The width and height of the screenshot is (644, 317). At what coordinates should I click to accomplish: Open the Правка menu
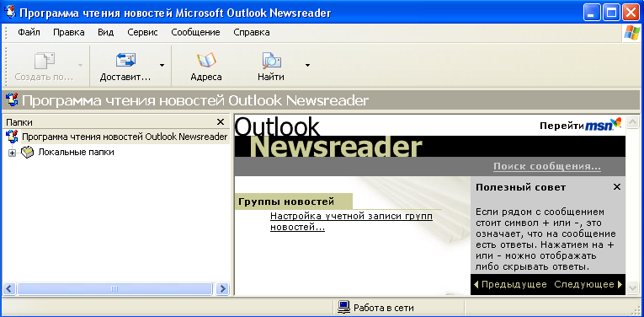(x=68, y=32)
